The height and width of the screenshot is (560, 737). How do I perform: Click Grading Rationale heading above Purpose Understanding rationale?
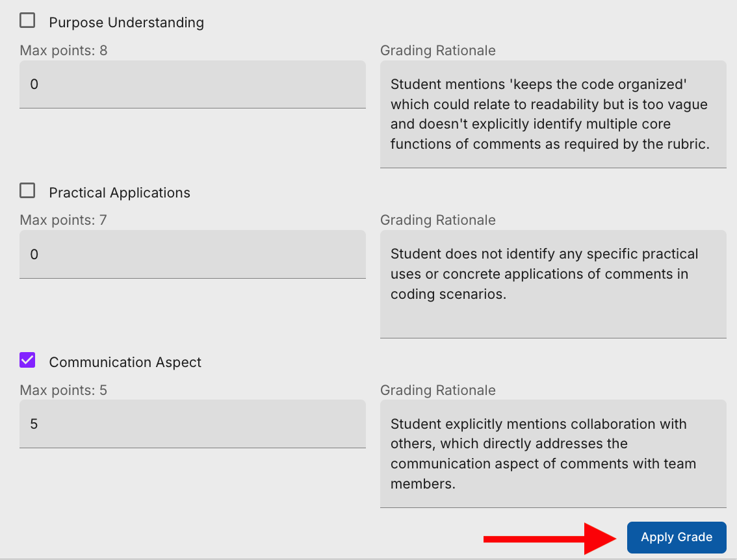pyautogui.click(x=437, y=51)
